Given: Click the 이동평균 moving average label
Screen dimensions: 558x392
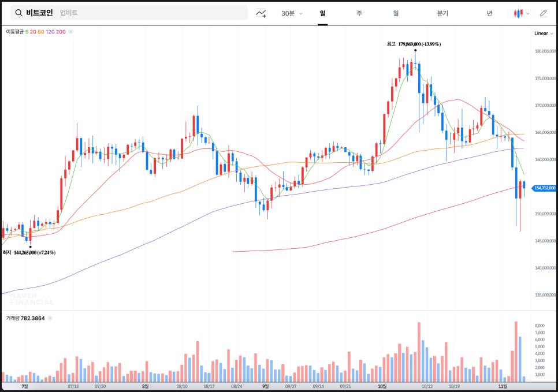Looking at the screenshot, I should (x=14, y=32).
